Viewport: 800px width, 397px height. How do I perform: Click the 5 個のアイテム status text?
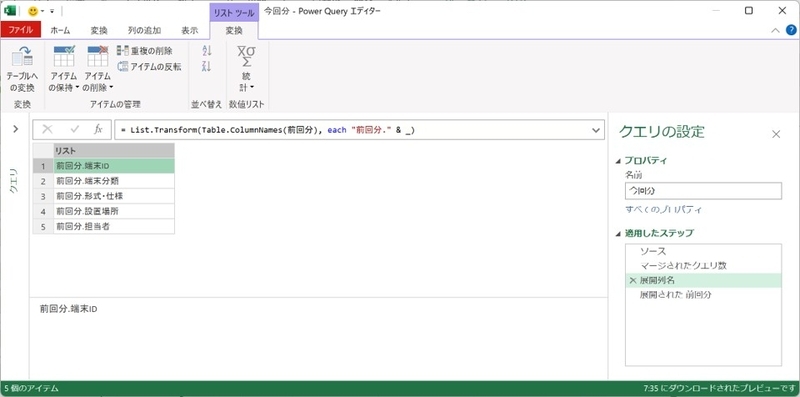coord(31,388)
